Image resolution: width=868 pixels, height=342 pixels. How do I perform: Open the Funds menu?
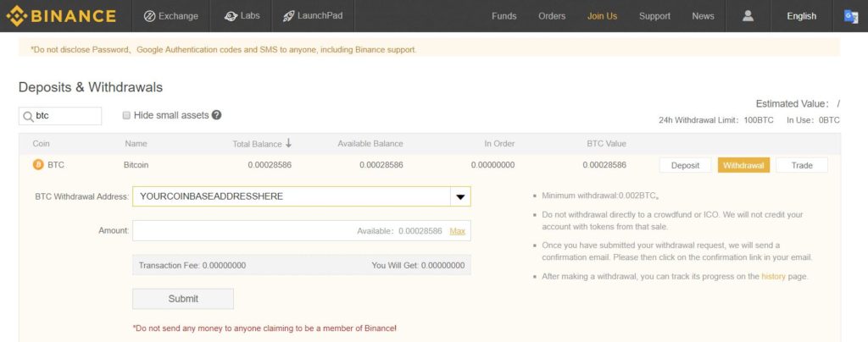[x=504, y=16]
